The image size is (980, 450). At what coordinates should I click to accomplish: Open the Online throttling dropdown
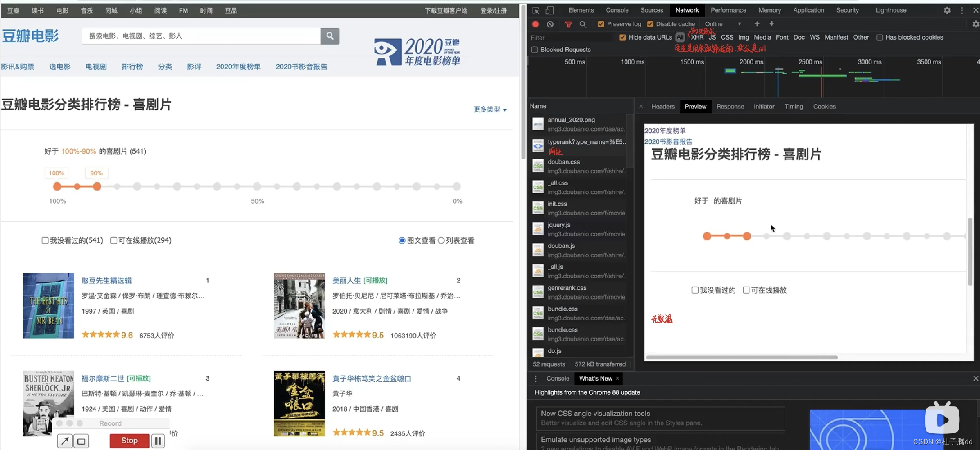(x=723, y=24)
